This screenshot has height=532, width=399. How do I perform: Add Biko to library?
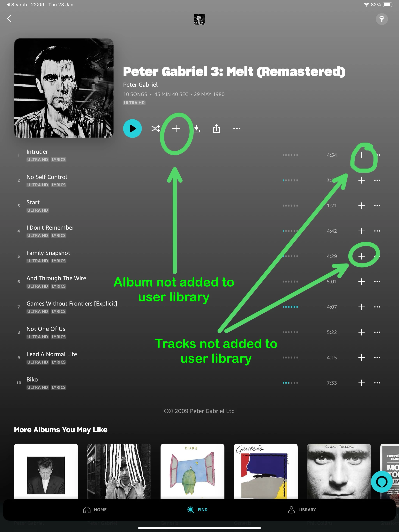coord(361,383)
